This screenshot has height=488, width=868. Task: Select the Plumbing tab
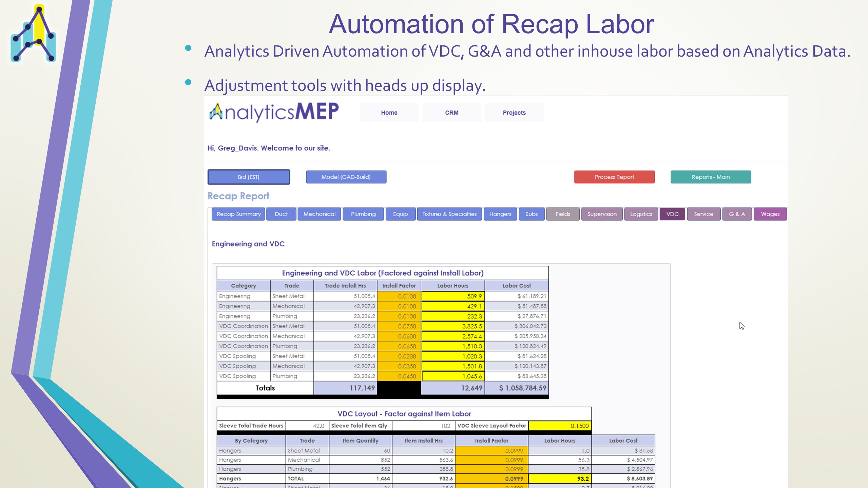(363, 214)
